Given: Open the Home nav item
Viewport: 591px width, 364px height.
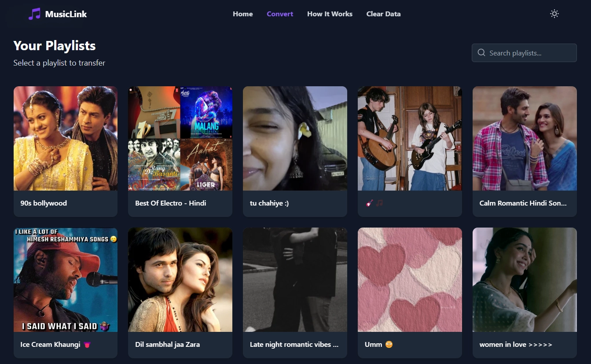Looking at the screenshot, I should 242,14.
